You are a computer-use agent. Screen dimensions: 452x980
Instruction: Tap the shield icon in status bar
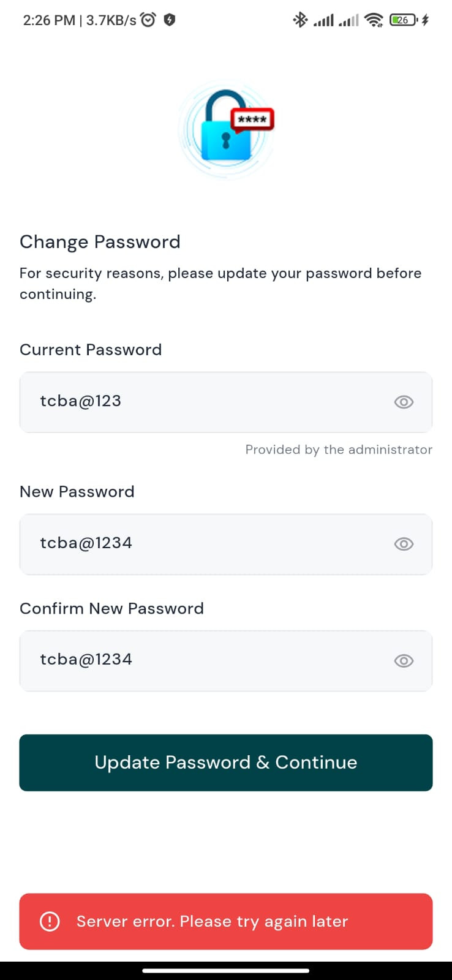(170, 20)
